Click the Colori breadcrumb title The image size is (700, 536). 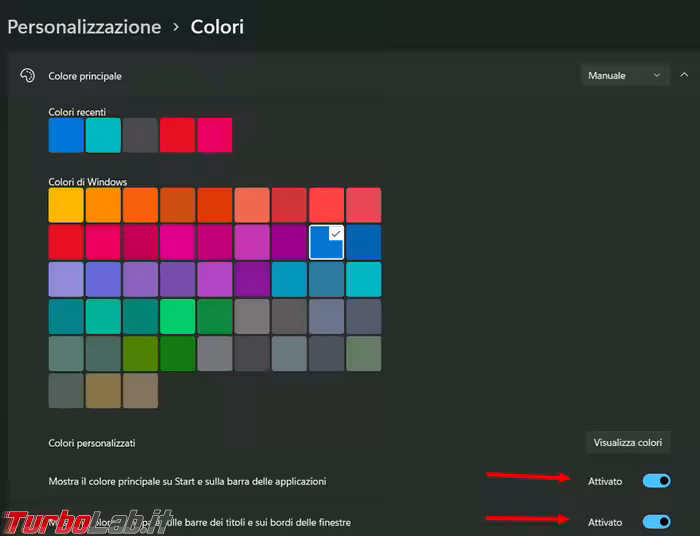217,27
